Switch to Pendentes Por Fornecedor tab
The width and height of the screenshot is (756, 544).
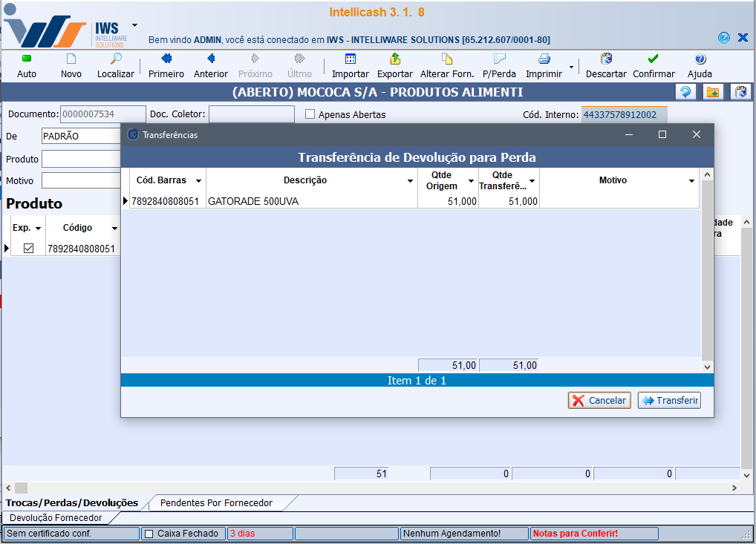216,503
